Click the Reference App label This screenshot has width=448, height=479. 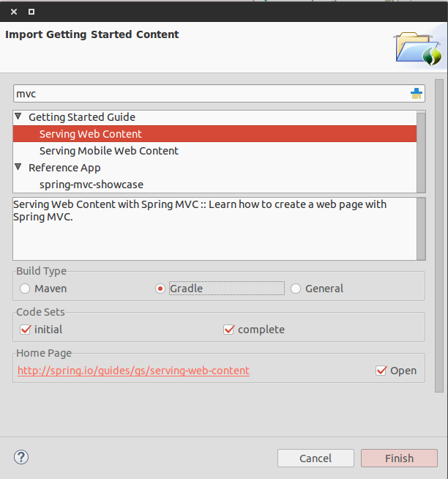[64, 168]
